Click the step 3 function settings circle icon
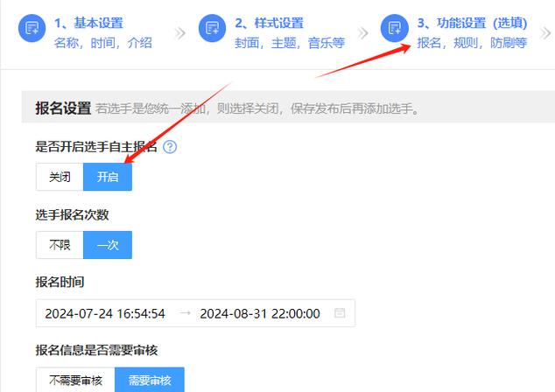The width and height of the screenshot is (555, 392). point(395,29)
